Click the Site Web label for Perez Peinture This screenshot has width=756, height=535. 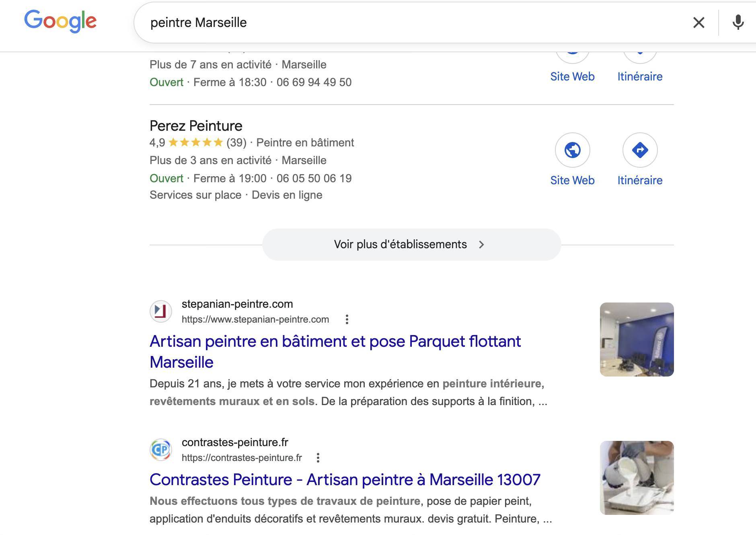(x=572, y=180)
